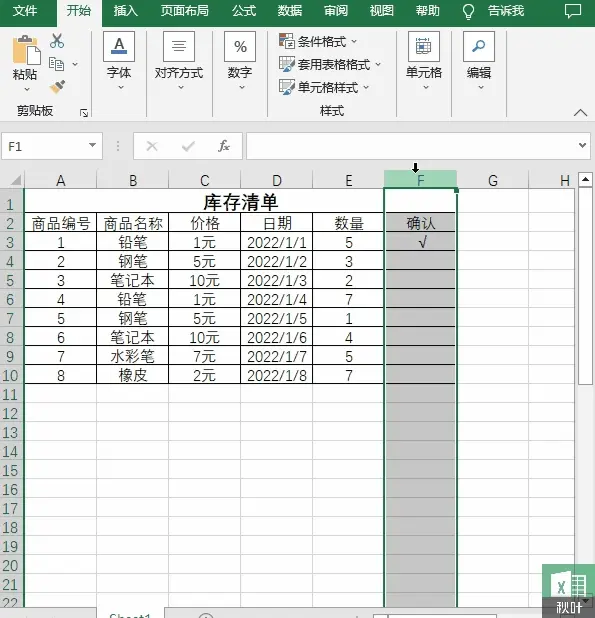Click the Name Box showing F1
This screenshot has height=618, width=595.
(51, 146)
